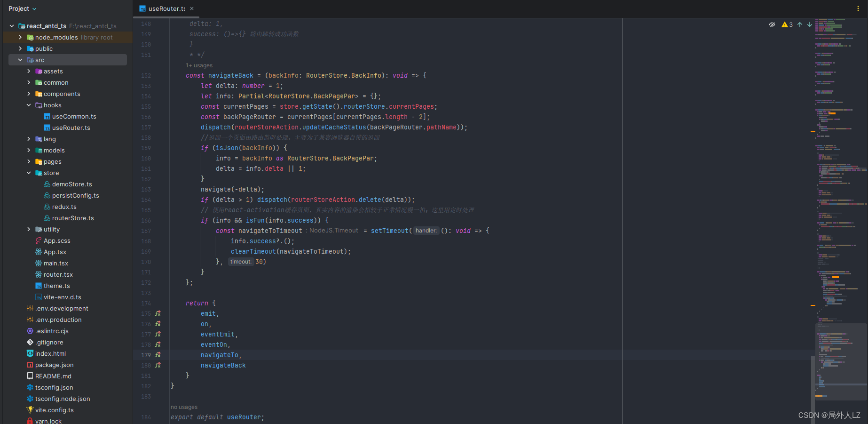Click the router.tsx React file icon
Viewport: 868px width, 424px height.
tap(39, 274)
